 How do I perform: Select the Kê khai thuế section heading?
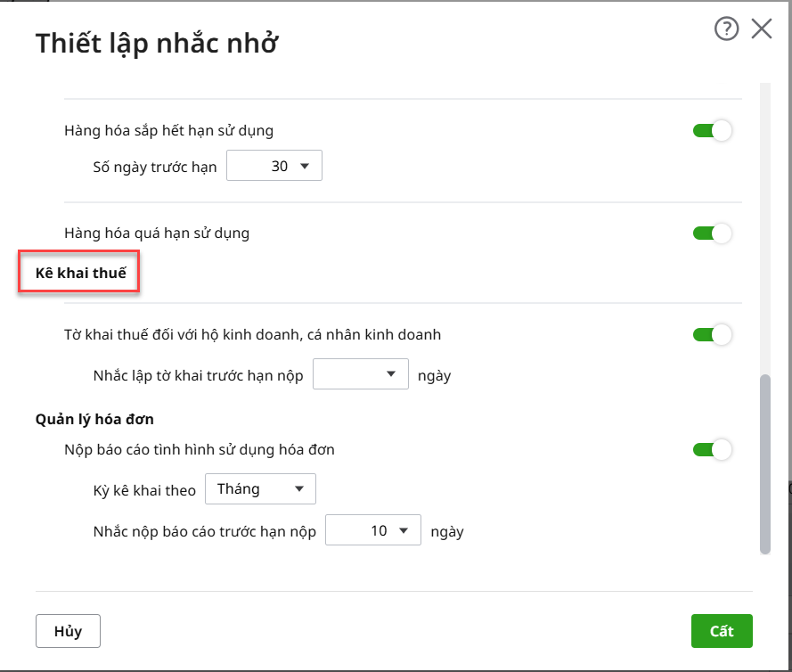(x=80, y=273)
